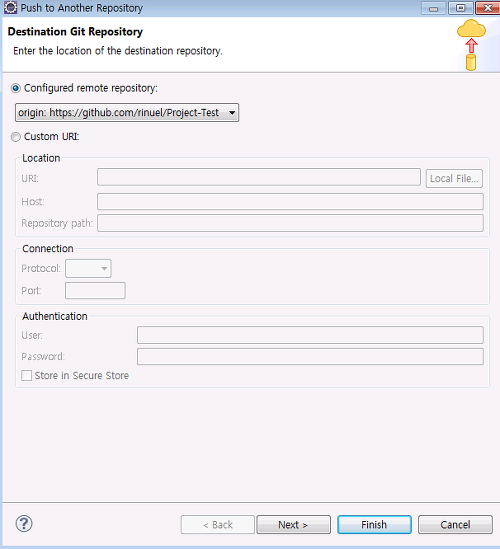Click the Authentication group label

(55, 316)
